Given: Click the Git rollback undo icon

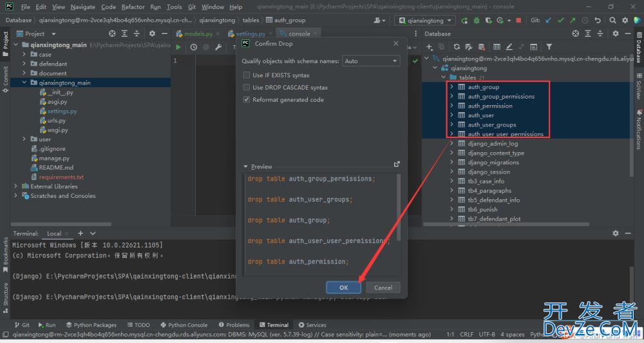Looking at the screenshot, I should coord(598,20).
